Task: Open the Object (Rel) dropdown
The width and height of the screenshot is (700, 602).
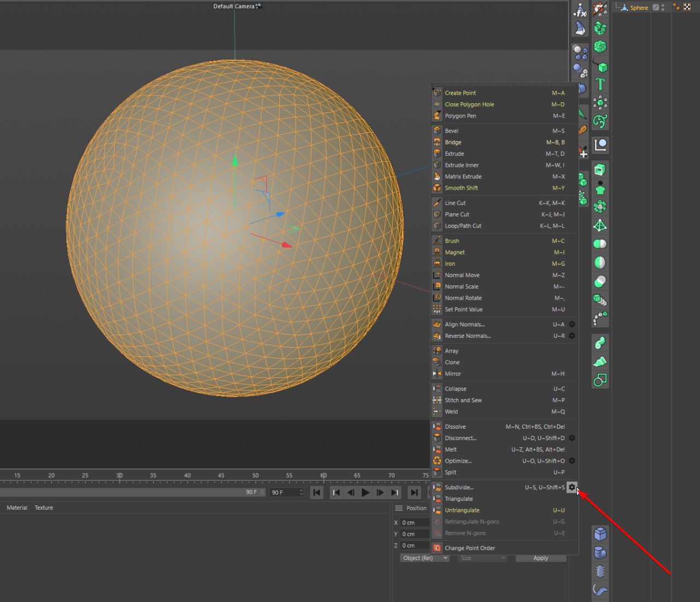Action: tap(424, 558)
